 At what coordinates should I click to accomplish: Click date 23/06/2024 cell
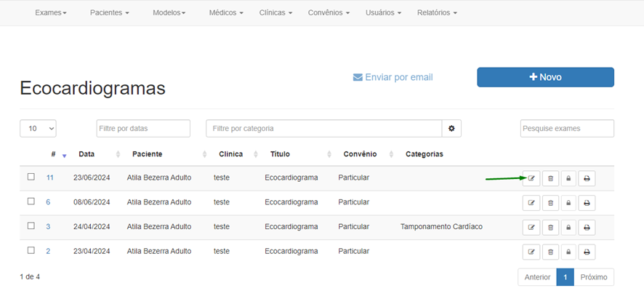(92, 178)
